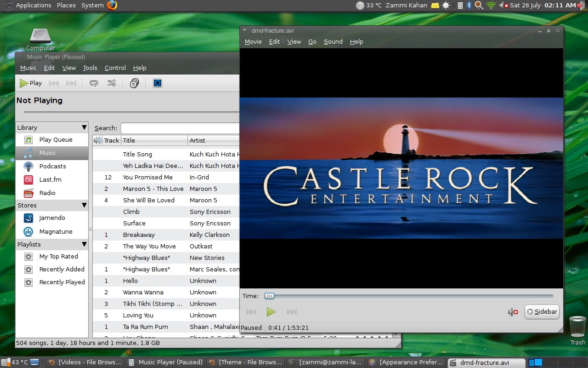Open Music menu in Music Player
588x368 pixels.
28,68
